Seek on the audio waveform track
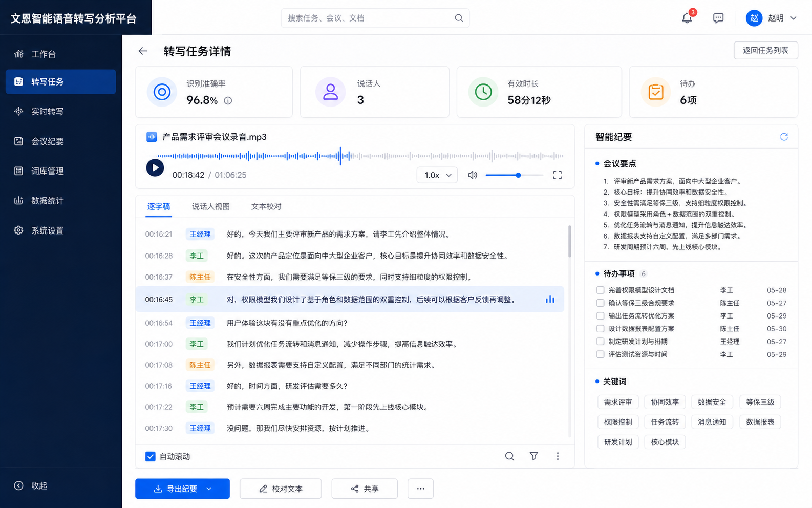This screenshot has height=508, width=812. [360, 156]
